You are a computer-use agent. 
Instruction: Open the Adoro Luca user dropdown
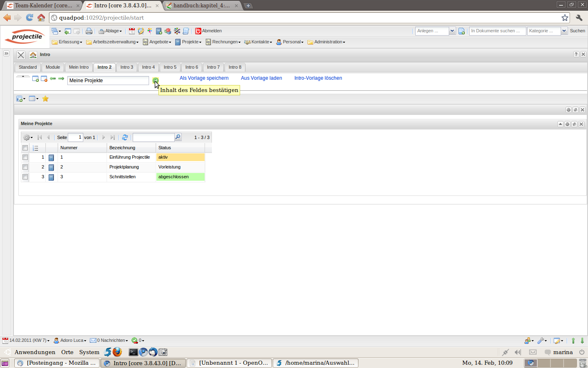pos(70,341)
